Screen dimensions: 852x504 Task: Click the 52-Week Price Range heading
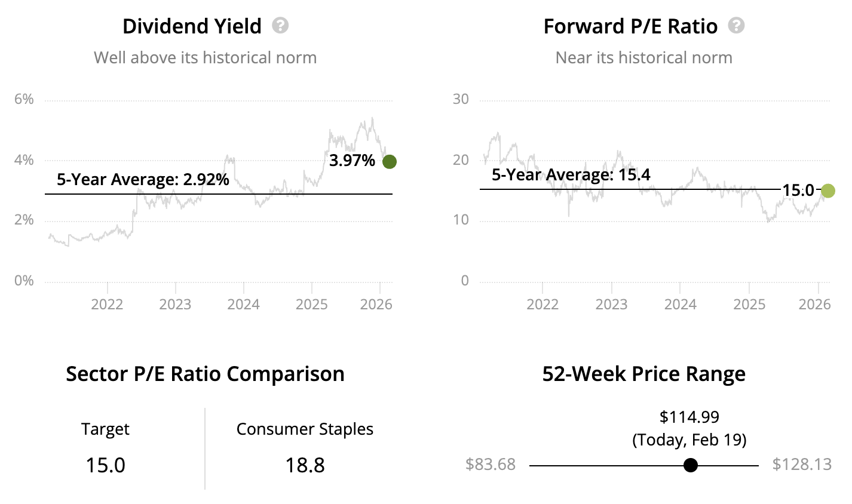point(643,374)
